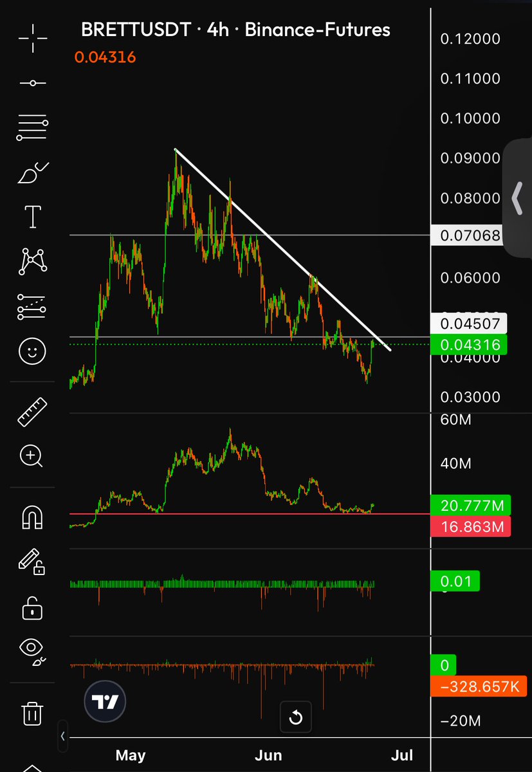Remove drawings with the trash icon

pyautogui.click(x=32, y=713)
